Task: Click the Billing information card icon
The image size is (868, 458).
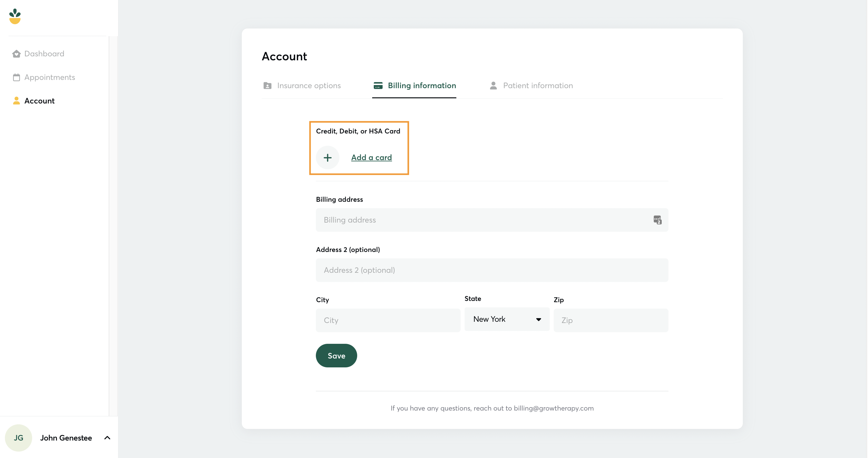Action: coord(378,86)
